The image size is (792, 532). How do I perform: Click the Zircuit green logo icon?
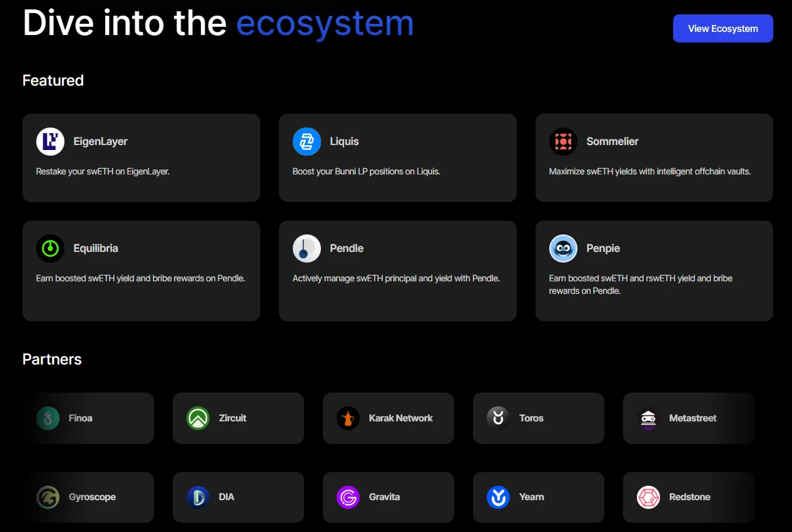[198, 418]
